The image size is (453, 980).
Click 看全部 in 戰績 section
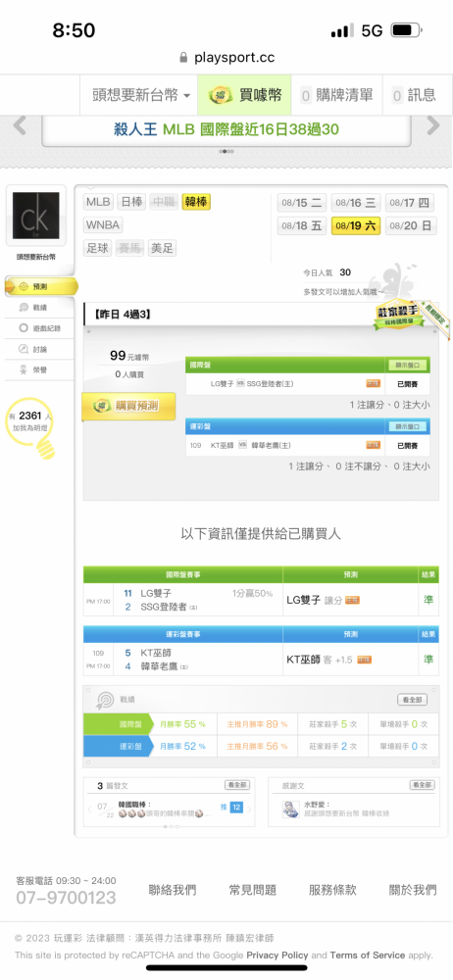pyautogui.click(x=413, y=700)
